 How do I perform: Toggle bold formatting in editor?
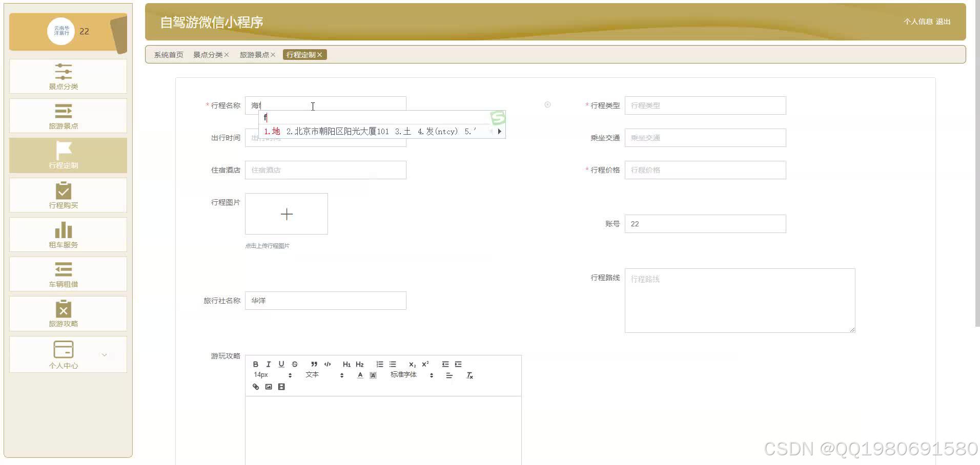[x=256, y=364]
